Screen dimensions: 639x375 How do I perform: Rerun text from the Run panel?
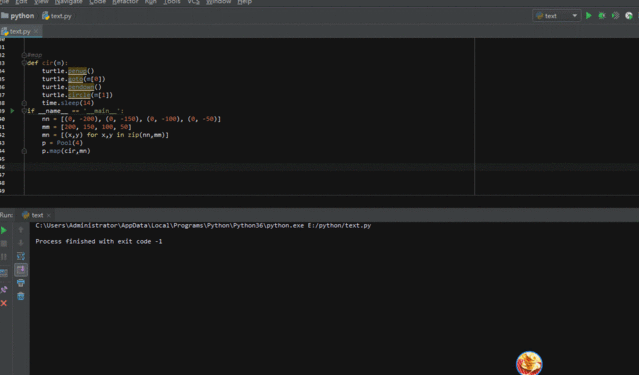pyautogui.click(x=4, y=230)
